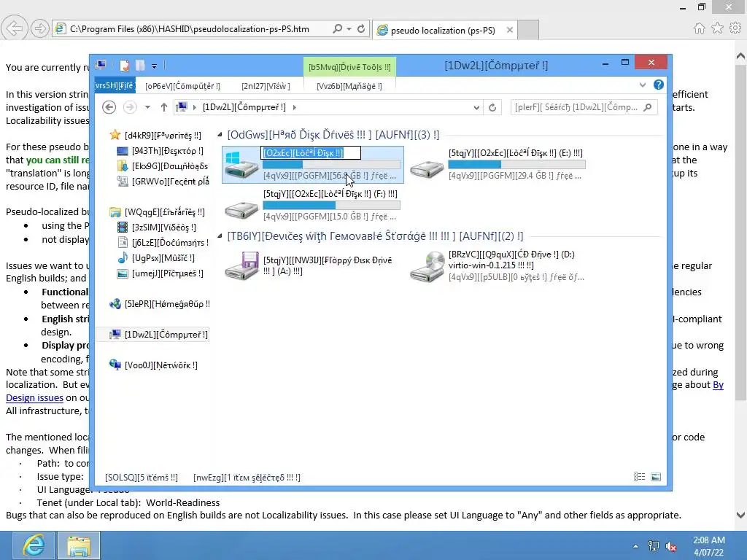Viewport: 747px width, 560px height.
Task: Collapse Devices with Removable Storage group
Action: tap(220, 236)
